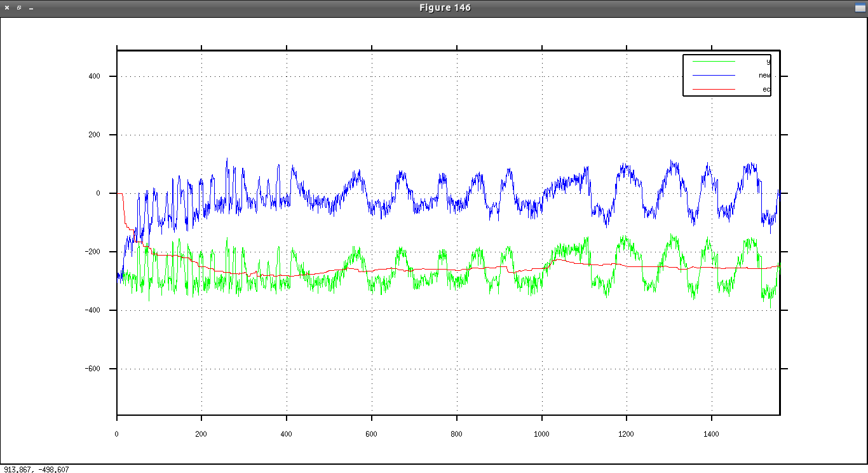Click the x-axis origin label 0
The image size is (868, 473).
point(116,434)
